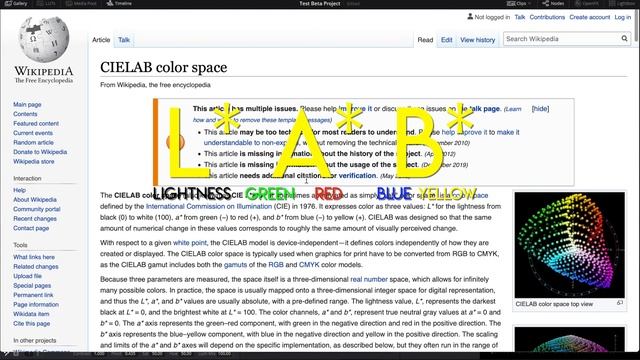The width and height of the screenshot is (640, 360).
Task: Click the second CIELAB image thumbnail below
Action: 569,339
